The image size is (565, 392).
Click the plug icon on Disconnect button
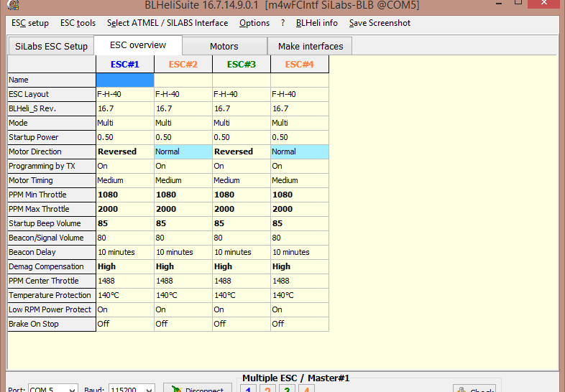[x=176, y=388]
